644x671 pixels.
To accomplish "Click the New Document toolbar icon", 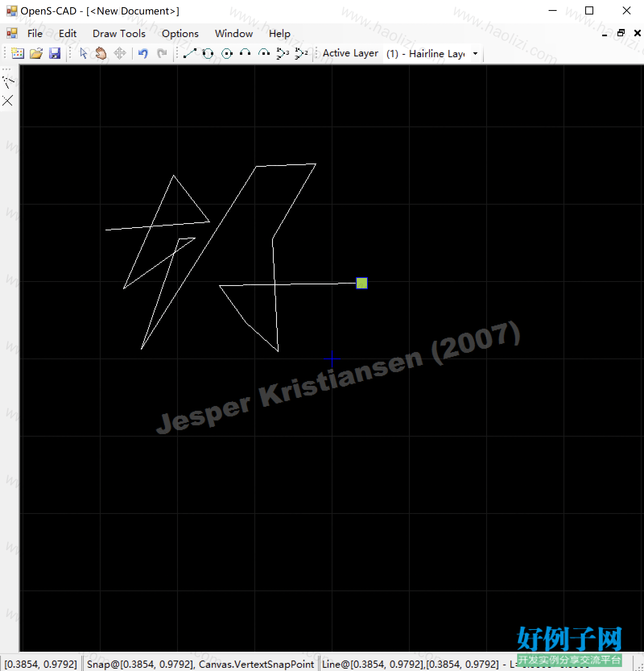I will [x=18, y=53].
